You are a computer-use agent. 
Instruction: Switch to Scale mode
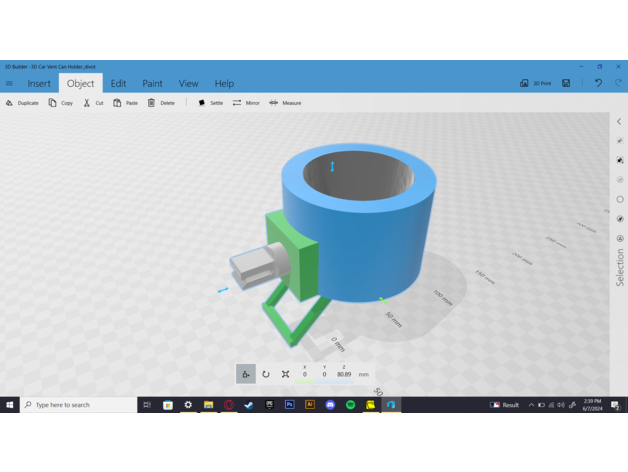(286, 374)
